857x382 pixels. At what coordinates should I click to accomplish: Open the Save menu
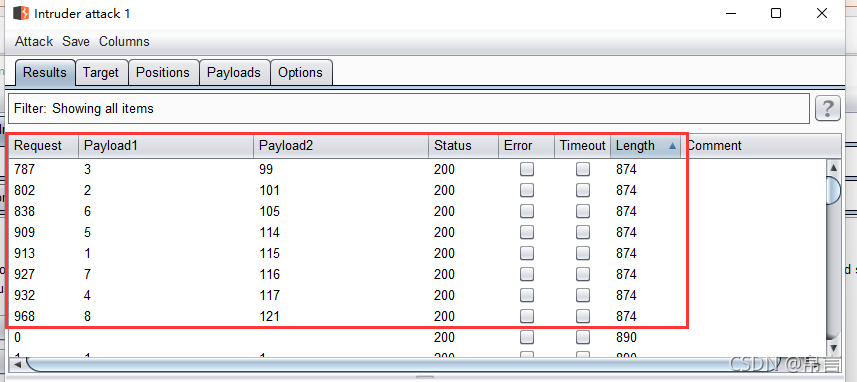point(76,42)
